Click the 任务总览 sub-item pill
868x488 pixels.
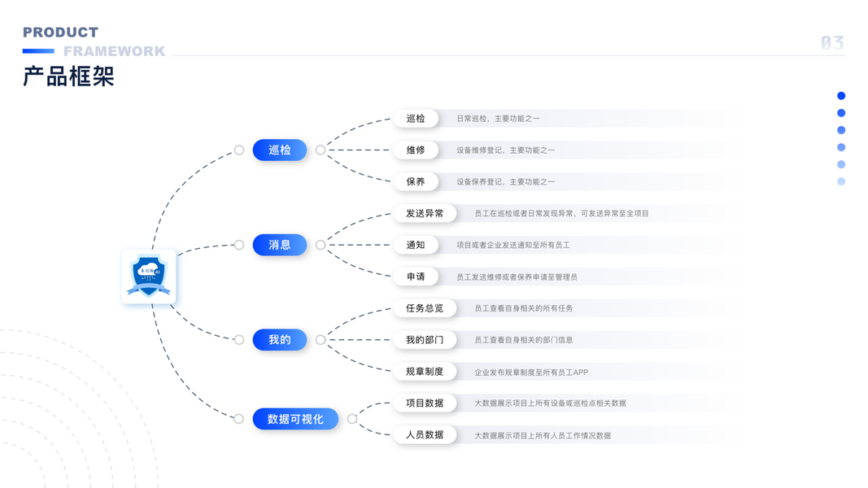[x=425, y=308]
